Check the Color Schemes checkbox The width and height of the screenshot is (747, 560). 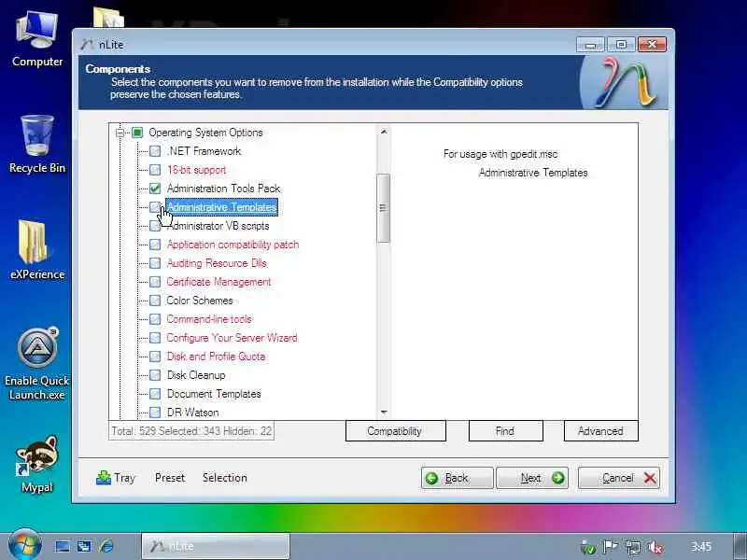coord(155,301)
